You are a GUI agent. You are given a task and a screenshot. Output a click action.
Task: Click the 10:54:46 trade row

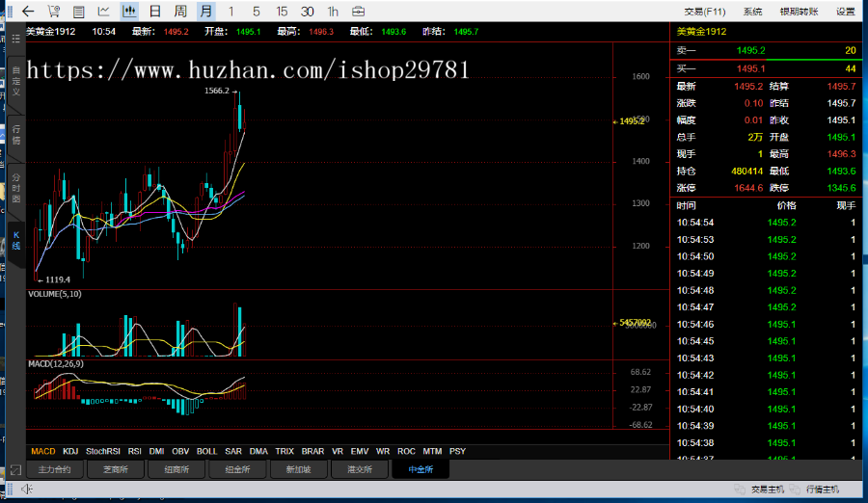click(x=766, y=325)
